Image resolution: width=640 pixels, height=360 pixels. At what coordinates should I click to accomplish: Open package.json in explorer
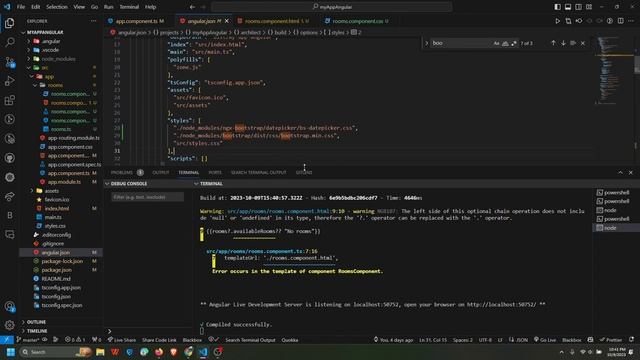pos(56,270)
